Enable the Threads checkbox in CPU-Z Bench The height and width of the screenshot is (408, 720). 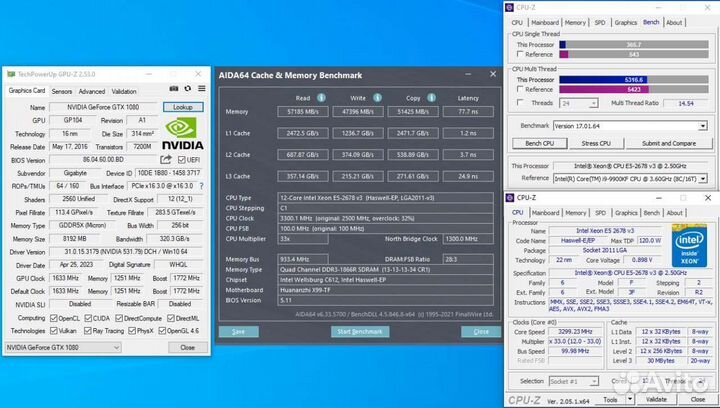click(x=520, y=103)
